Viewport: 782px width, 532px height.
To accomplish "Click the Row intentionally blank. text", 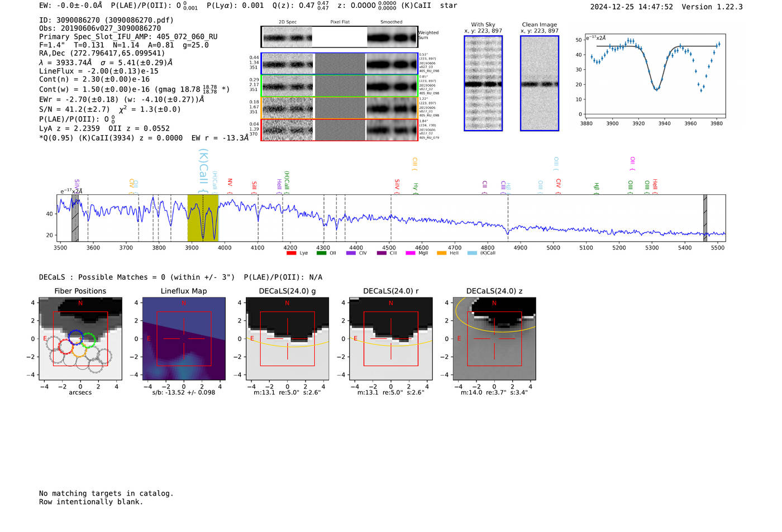I will pos(91,502).
